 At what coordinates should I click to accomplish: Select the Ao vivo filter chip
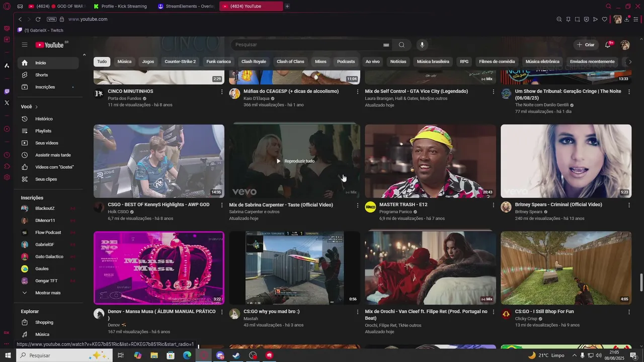pyautogui.click(x=372, y=62)
